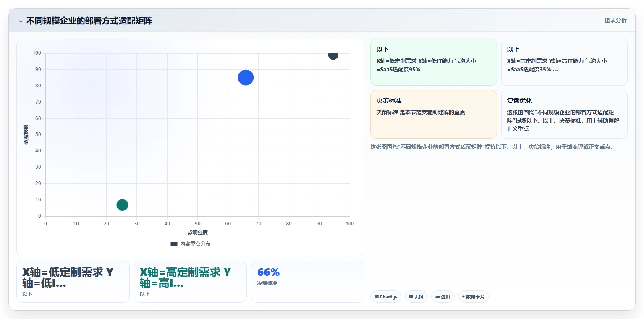Click the Chart.js tag chip
Image resolution: width=644 pixels, height=319 pixels.
(x=386, y=297)
